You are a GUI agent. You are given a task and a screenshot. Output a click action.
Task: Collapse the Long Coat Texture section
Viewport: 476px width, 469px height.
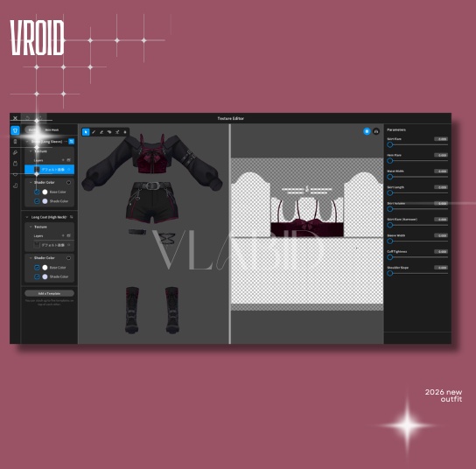(31, 227)
